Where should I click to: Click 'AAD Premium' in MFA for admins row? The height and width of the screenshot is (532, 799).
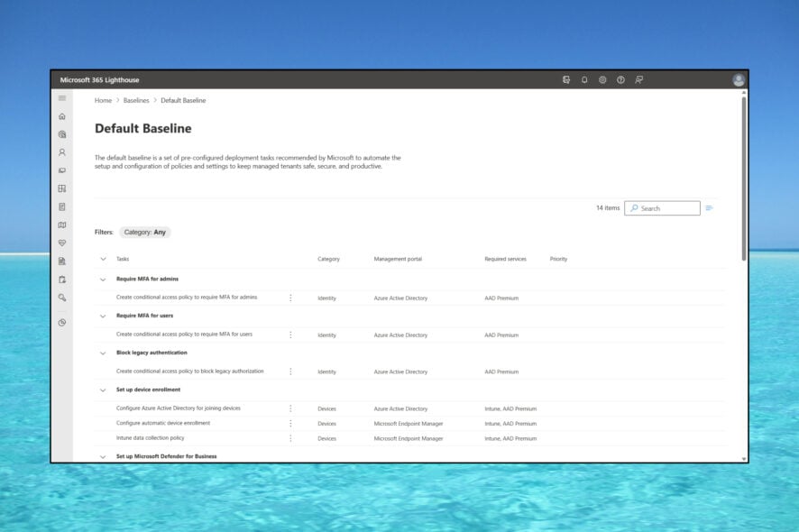tap(501, 298)
